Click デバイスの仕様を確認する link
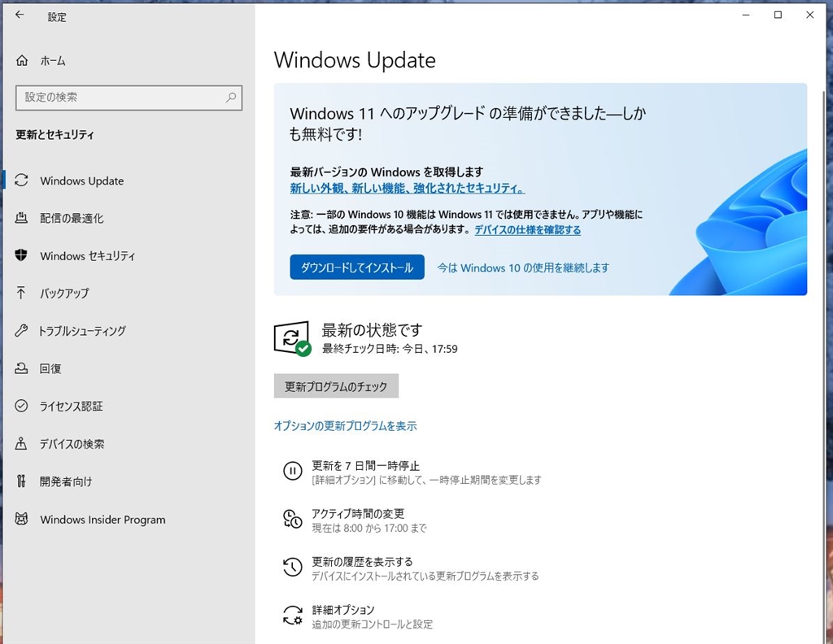833x644 pixels. (x=527, y=230)
